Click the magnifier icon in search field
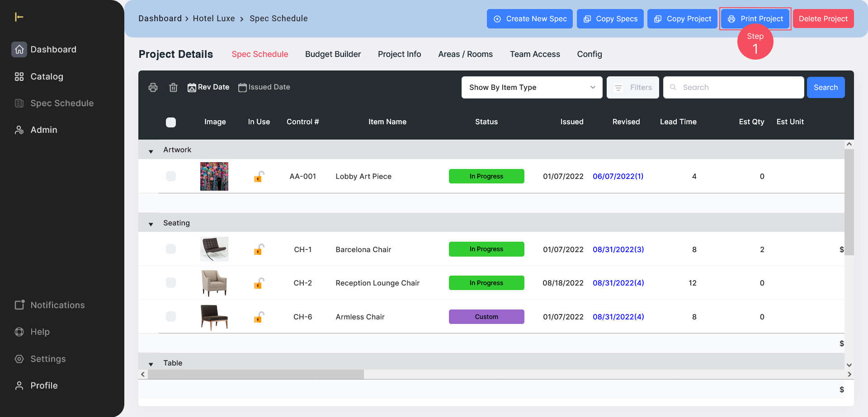This screenshot has height=417, width=868. click(673, 87)
